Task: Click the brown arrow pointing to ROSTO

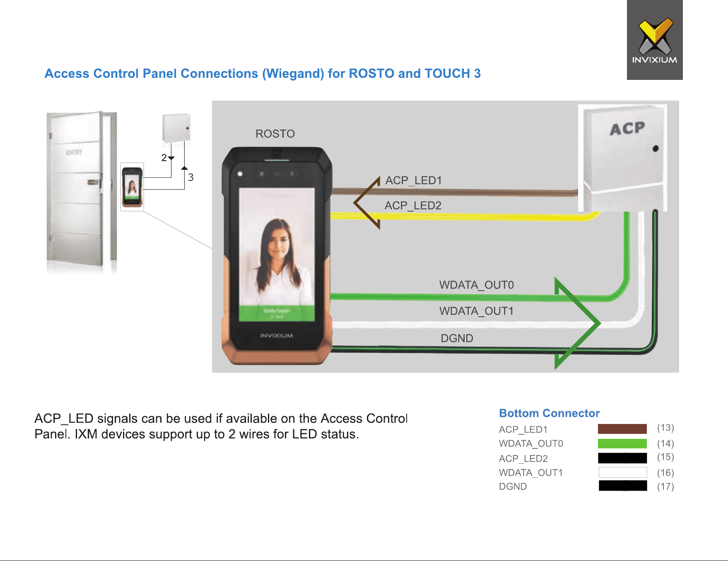Action: 367,203
